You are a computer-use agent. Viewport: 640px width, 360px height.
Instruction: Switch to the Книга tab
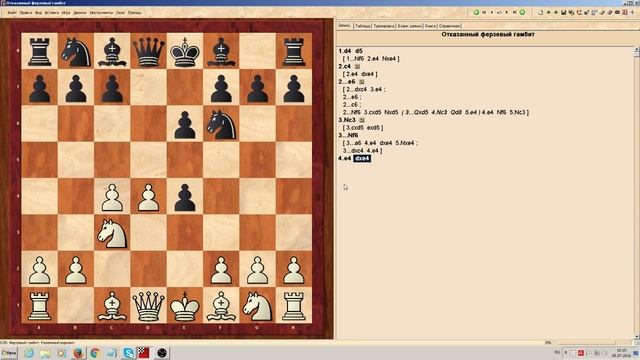coord(430,26)
